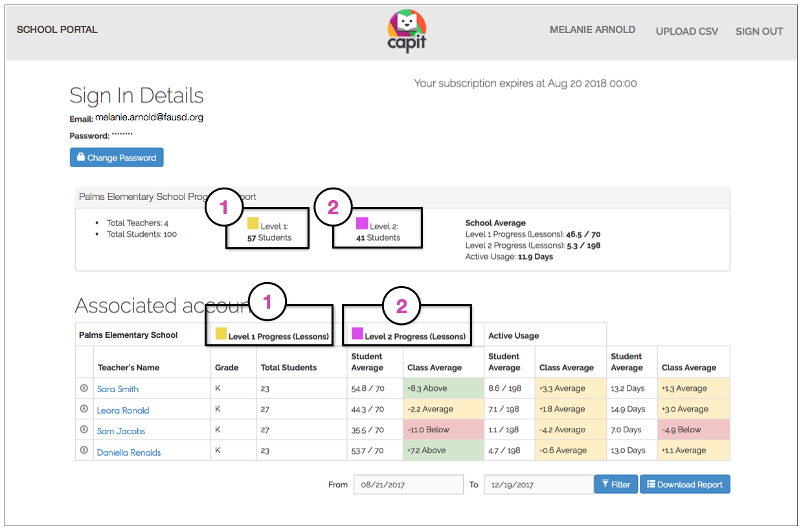The width and height of the screenshot is (803, 532).
Task: Click the list icon on Download Report
Action: coord(650,483)
